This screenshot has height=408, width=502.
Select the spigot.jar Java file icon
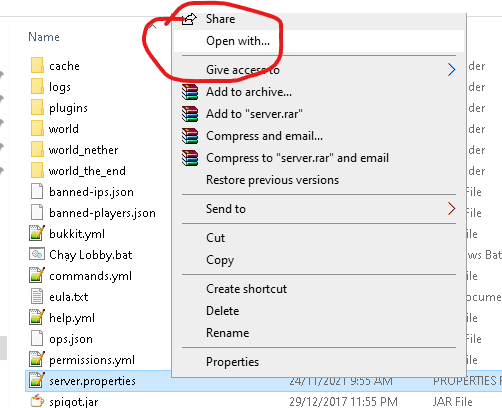(x=37, y=401)
